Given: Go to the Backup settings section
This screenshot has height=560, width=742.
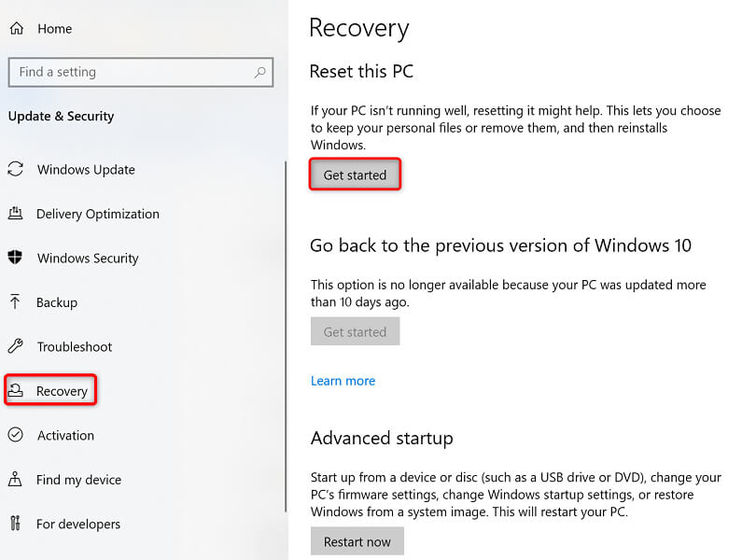Looking at the screenshot, I should (57, 302).
